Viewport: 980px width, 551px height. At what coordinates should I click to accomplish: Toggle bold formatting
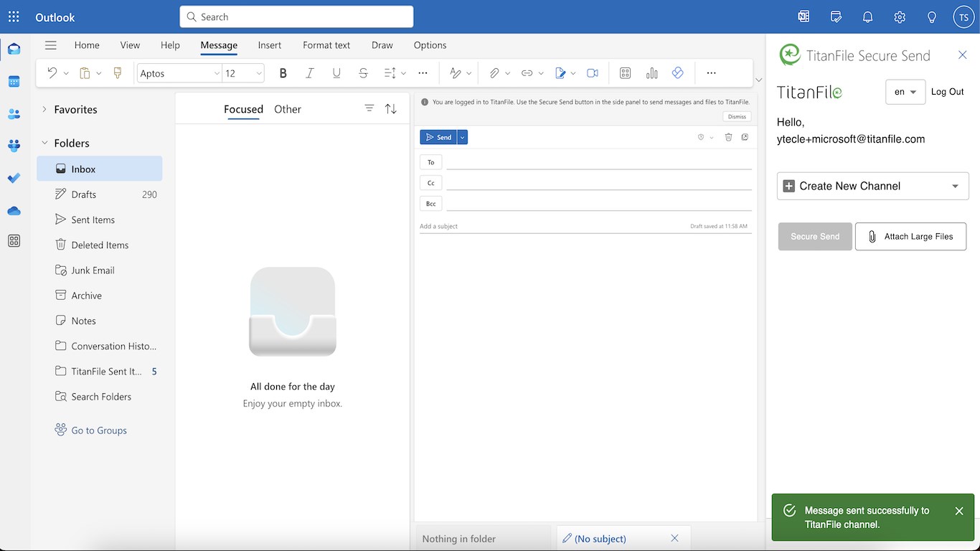(x=283, y=72)
